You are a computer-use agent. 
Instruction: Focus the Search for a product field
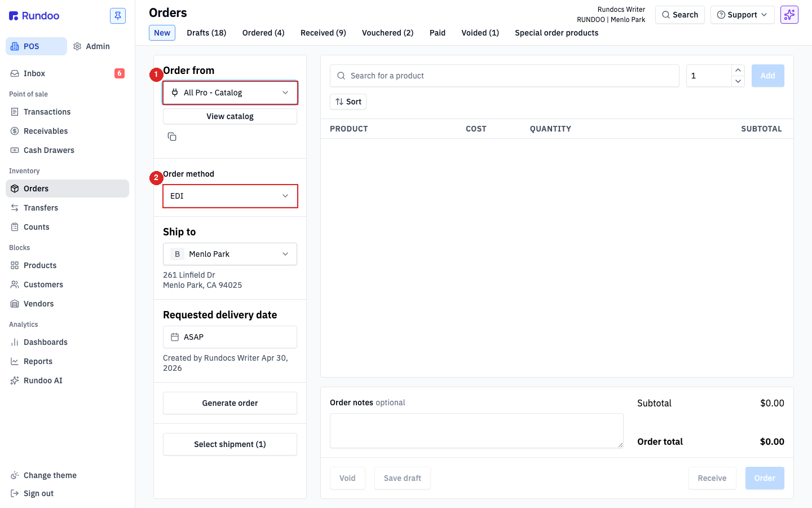click(505, 76)
